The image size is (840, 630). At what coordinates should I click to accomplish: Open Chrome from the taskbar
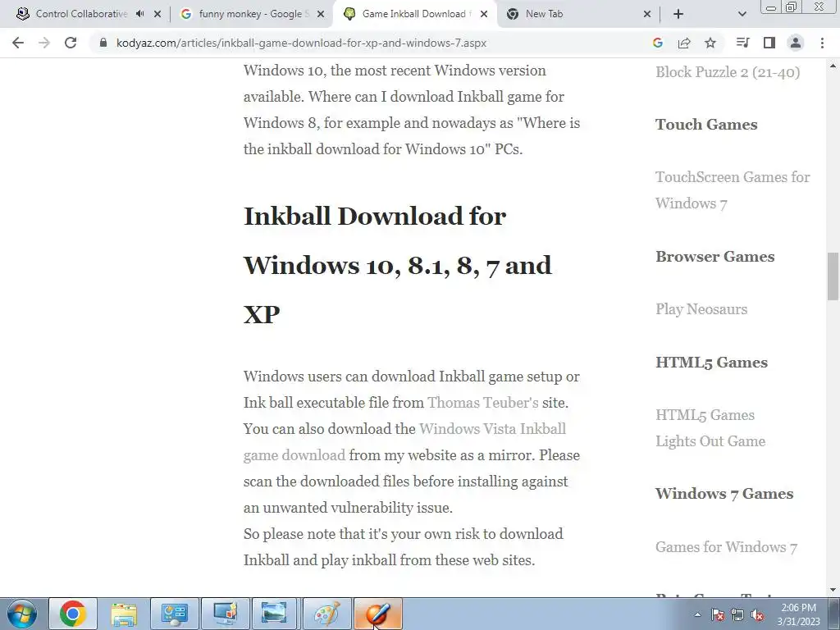click(x=73, y=614)
